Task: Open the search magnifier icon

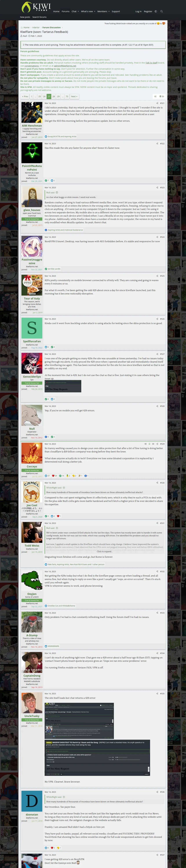Action: pos(161,11)
